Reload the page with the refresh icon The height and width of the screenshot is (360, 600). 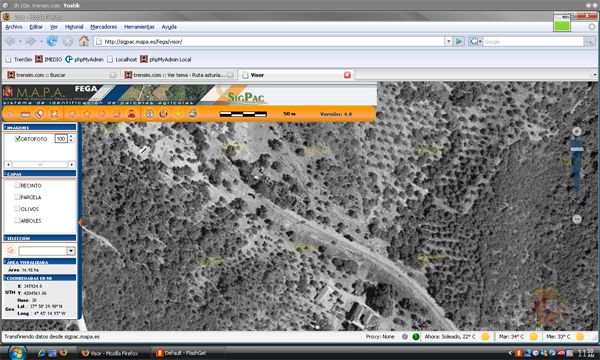[52, 41]
